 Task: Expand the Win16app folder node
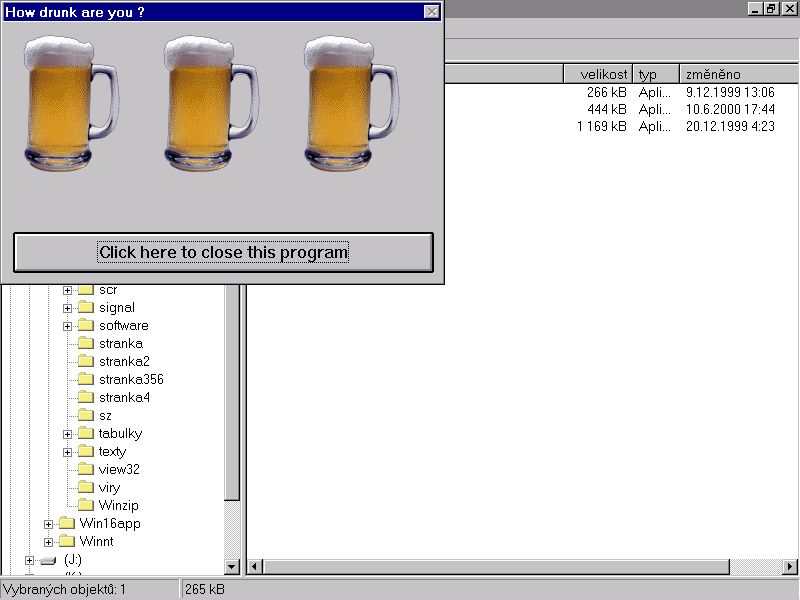click(x=48, y=524)
